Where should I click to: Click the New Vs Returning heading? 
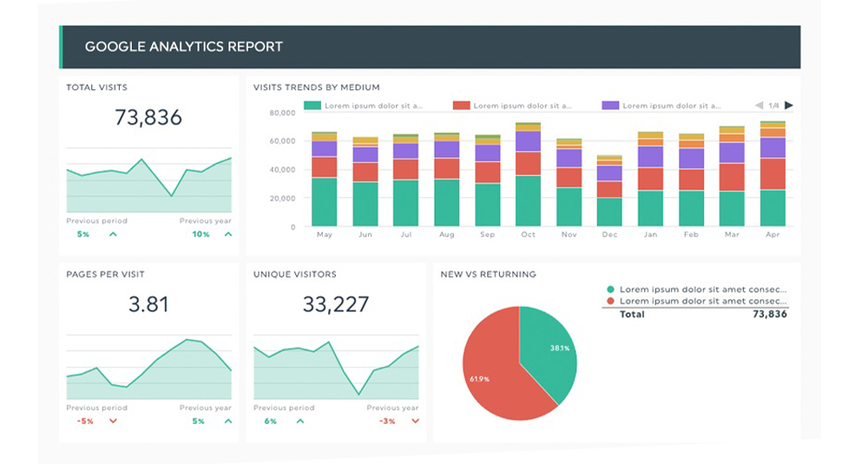488,274
